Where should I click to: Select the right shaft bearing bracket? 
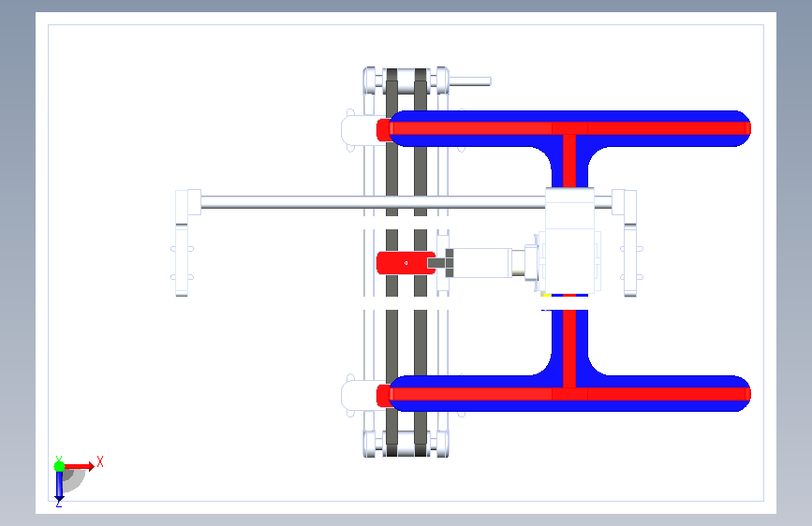[627, 242]
